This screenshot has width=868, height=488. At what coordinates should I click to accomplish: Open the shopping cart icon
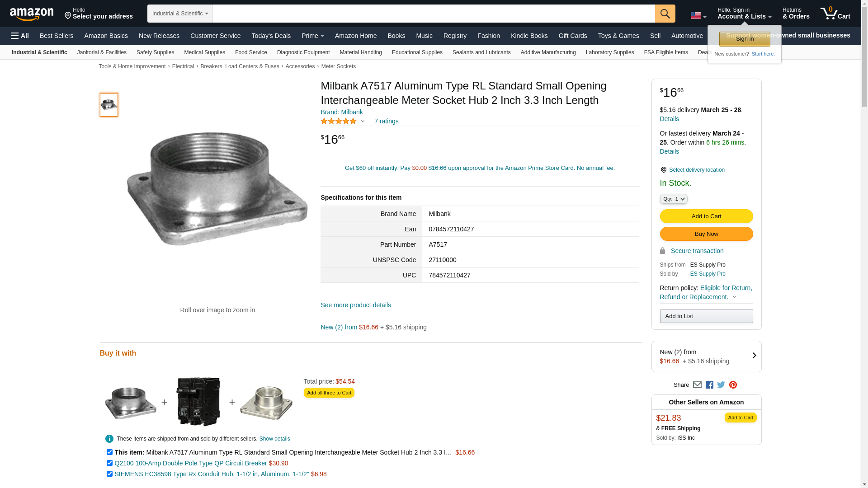pyautogui.click(x=835, y=14)
